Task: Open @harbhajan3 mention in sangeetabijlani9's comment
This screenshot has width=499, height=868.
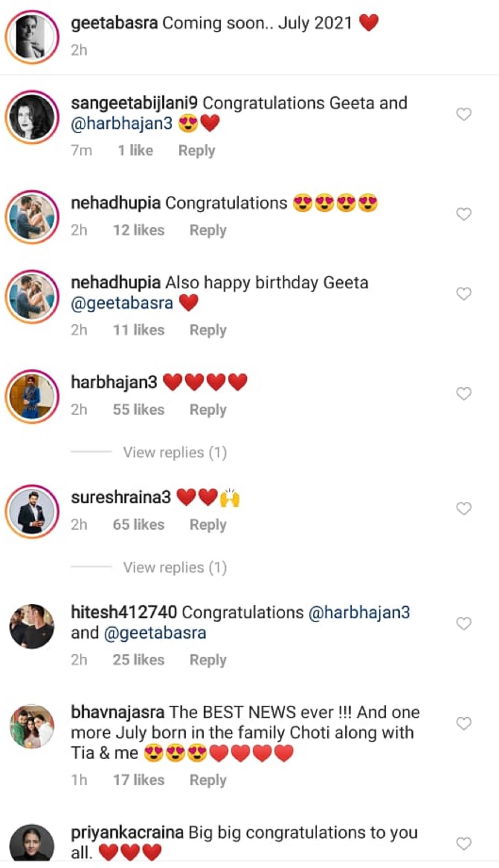Action: (121, 124)
